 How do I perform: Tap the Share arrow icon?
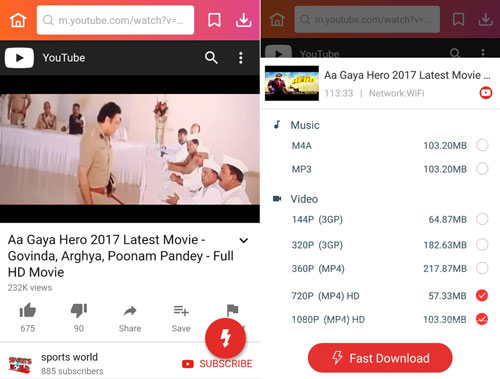point(130,311)
